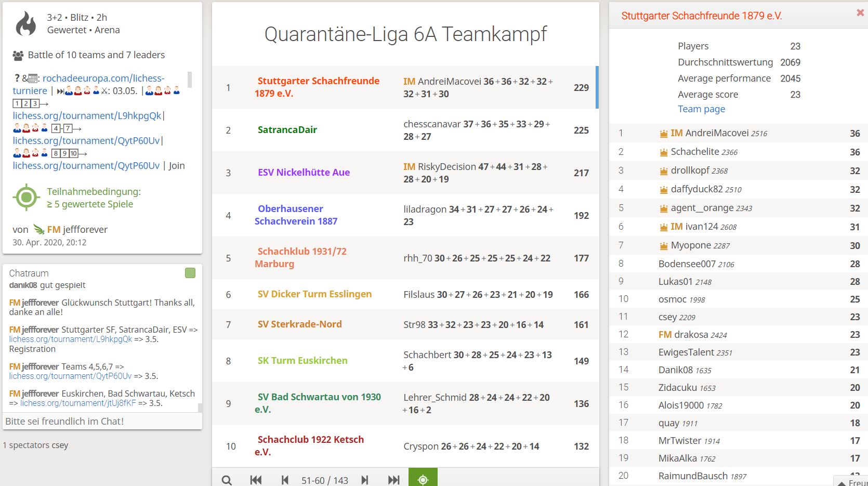
Task: Click crown icon beside ivan124
Action: tap(664, 227)
